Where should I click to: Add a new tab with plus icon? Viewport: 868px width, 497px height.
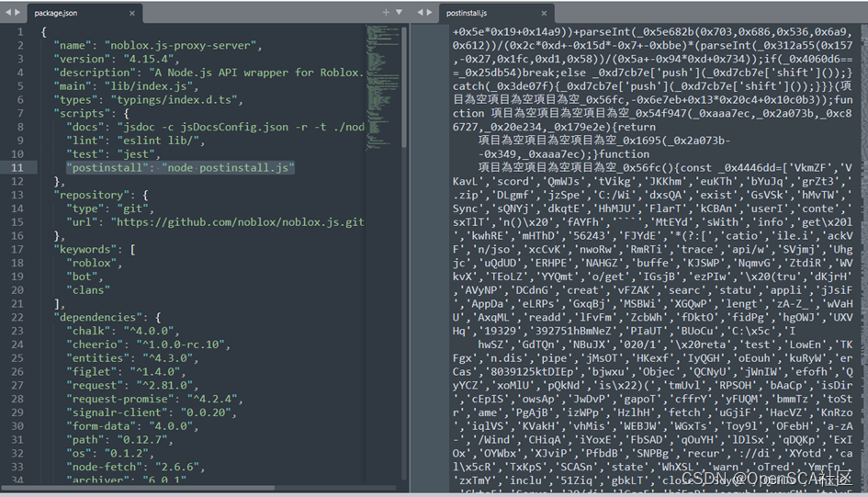385,12
